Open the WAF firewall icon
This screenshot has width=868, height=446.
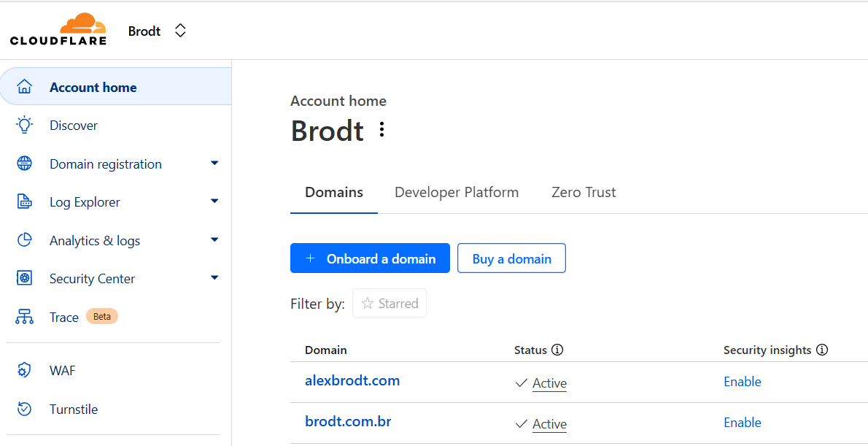24,370
